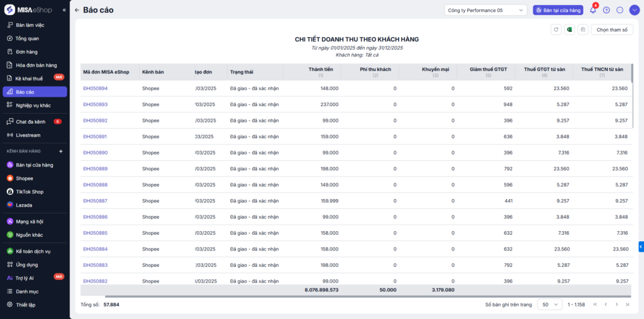Change records per page dropdown showing 50
The image size is (644, 319).
tap(549, 305)
